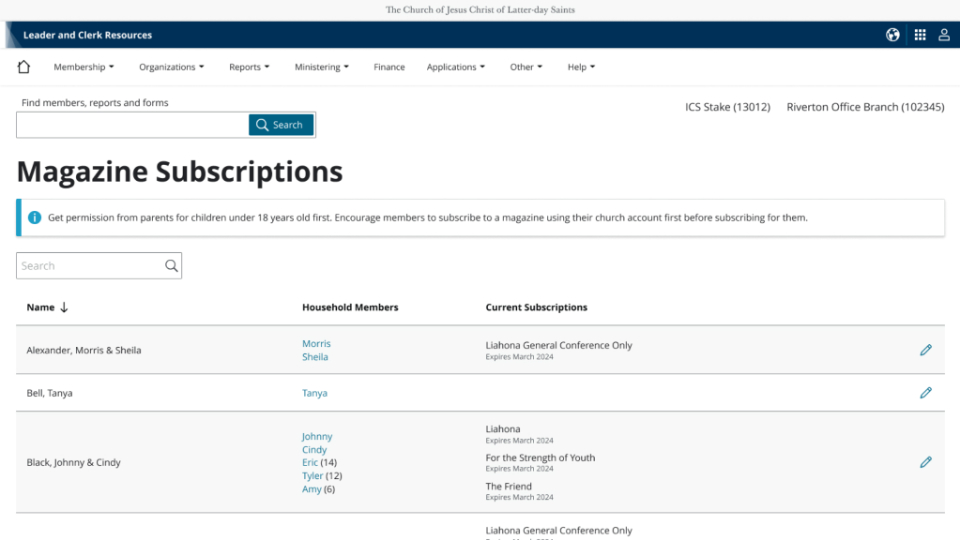Screen dimensions: 960x540
Task: Click the user account profile icon
Action: coord(944,35)
